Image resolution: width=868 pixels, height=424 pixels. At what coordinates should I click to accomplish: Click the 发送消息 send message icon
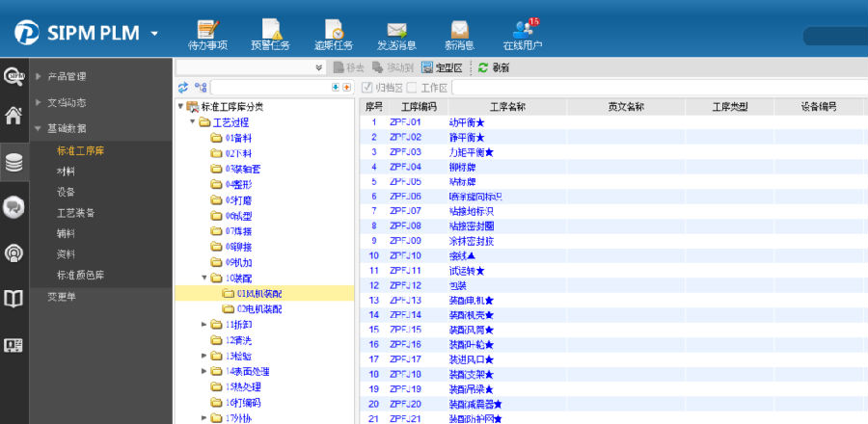[x=396, y=34]
